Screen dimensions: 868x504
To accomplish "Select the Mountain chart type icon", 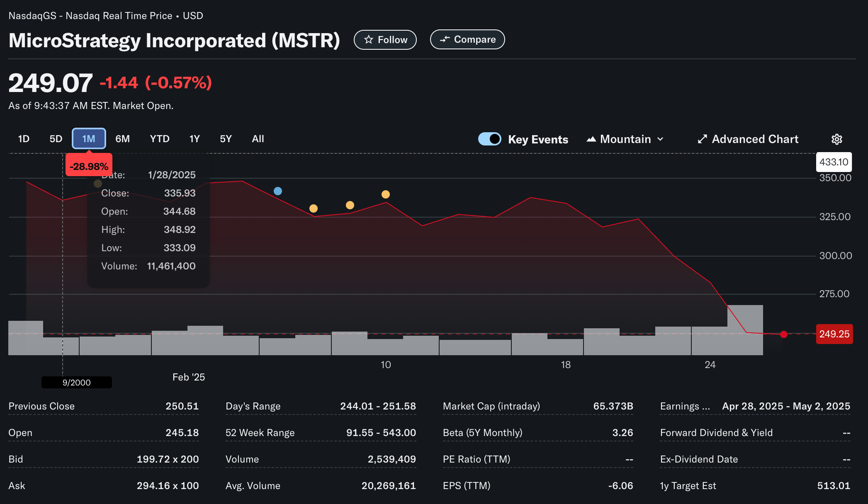I will (592, 139).
